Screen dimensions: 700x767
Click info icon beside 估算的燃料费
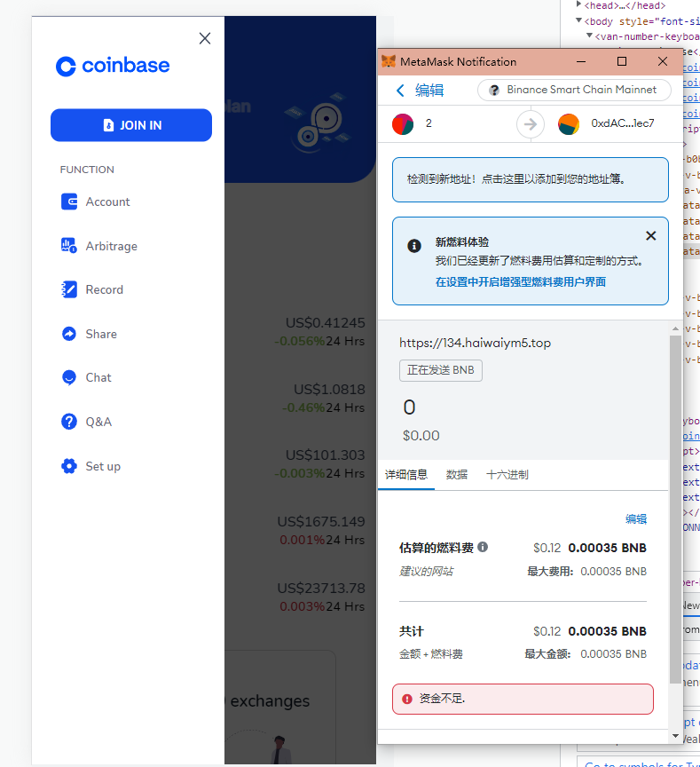pyautogui.click(x=483, y=547)
